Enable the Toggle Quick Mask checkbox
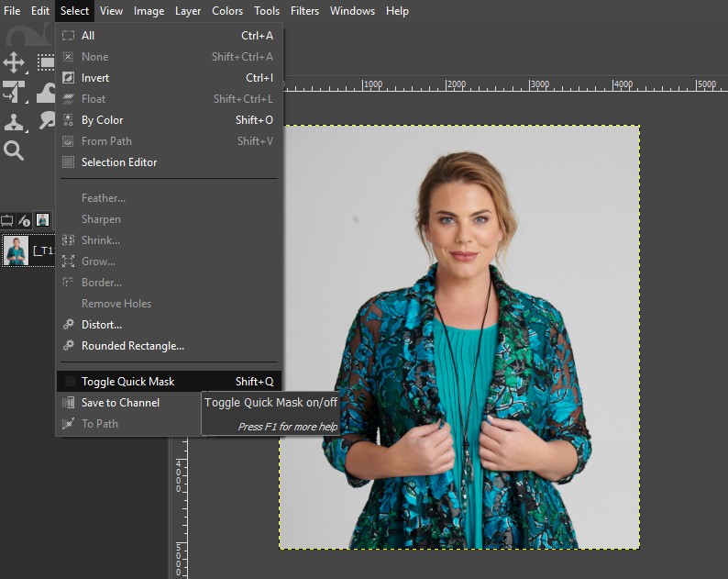This screenshot has width=728, height=579. tap(69, 382)
